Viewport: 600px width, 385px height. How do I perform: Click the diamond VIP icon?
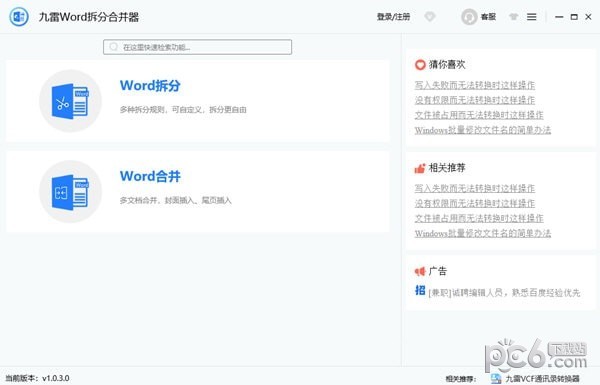coord(430,17)
